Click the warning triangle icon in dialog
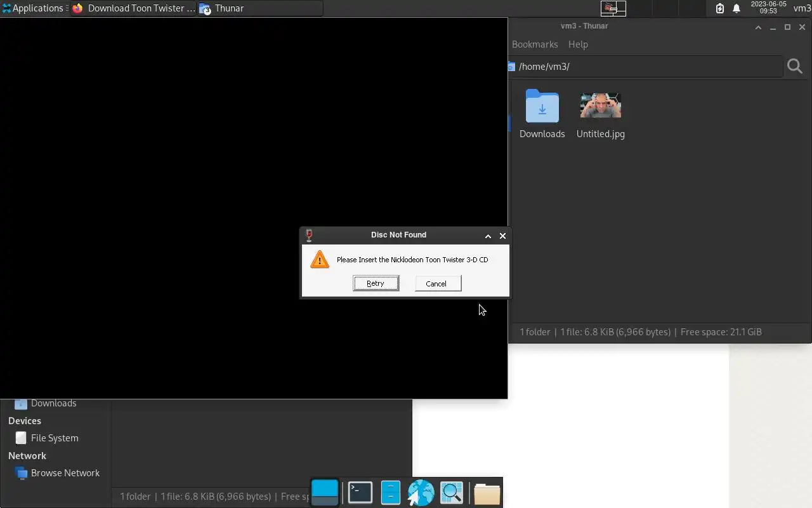 click(320, 259)
